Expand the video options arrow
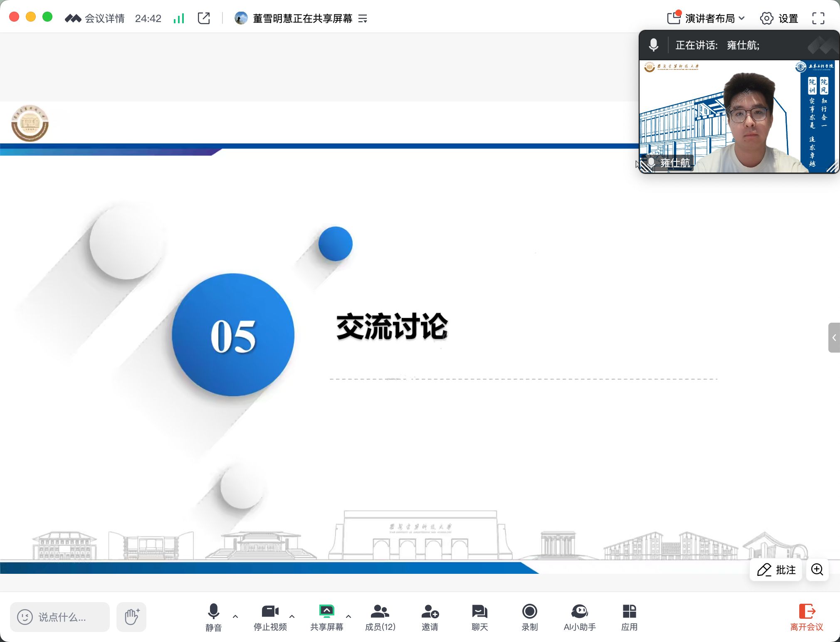 (292, 617)
